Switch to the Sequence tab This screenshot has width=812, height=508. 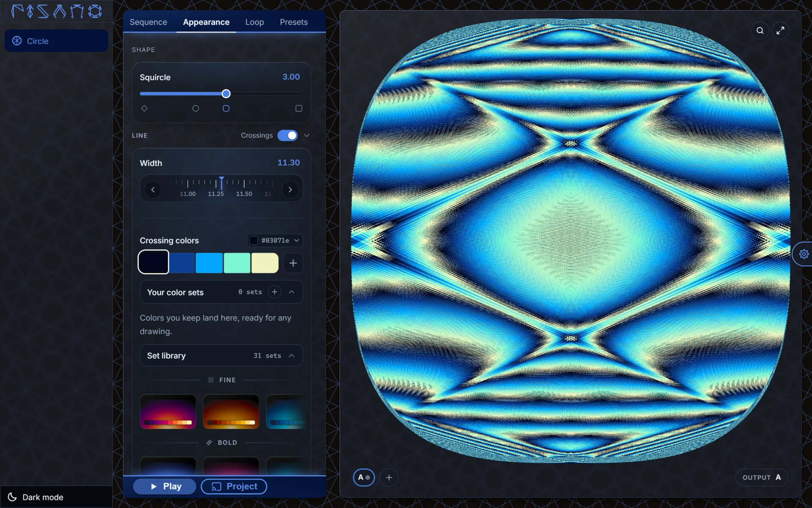[x=148, y=22]
